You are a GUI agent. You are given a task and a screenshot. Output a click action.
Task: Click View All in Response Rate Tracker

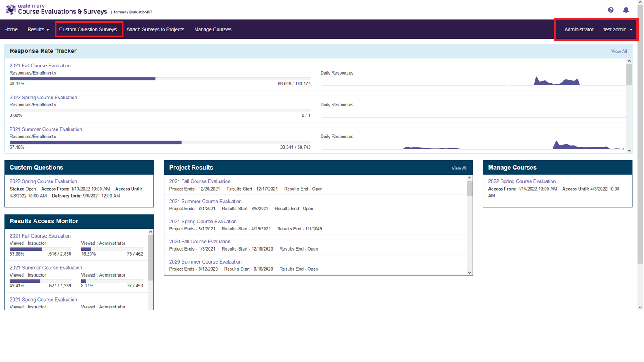coord(619,52)
